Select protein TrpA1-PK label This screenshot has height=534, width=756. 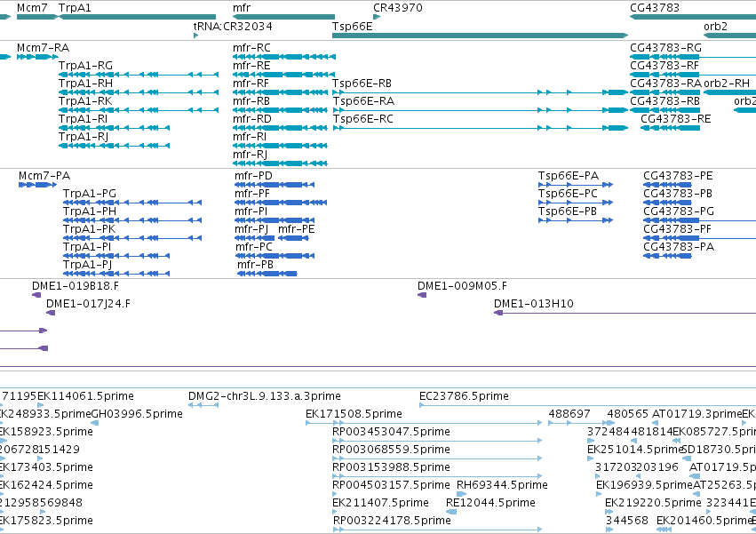click(89, 229)
